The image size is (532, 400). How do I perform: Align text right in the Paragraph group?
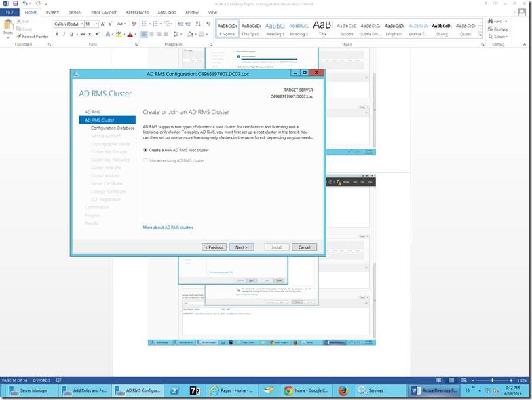point(159,34)
